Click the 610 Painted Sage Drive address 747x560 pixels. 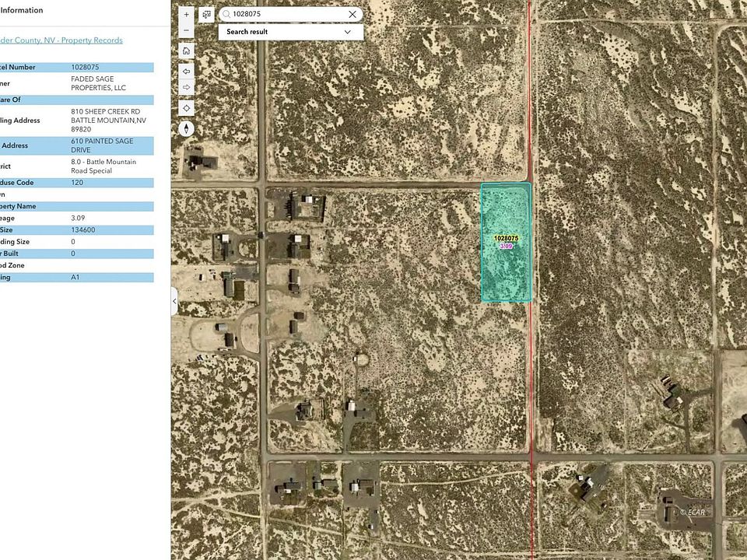102,145
